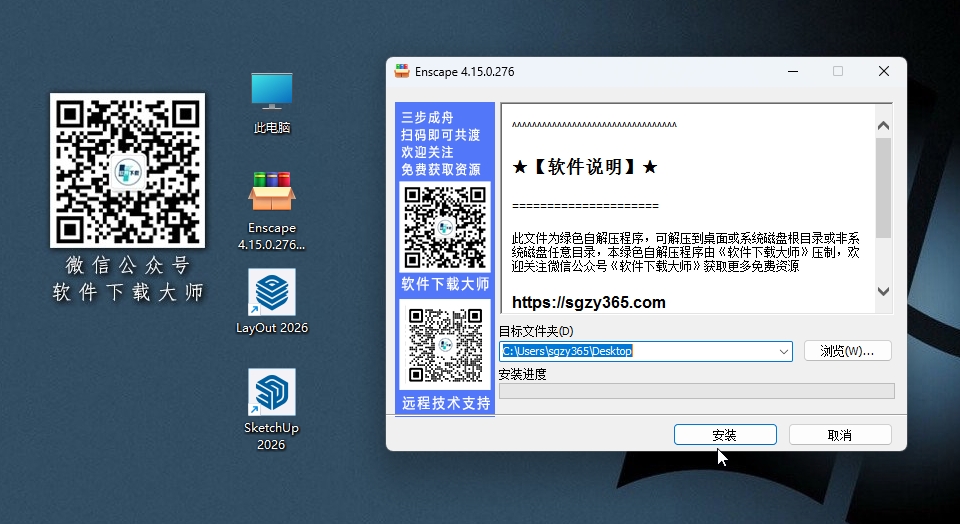
Task: Click the 安装 button
Action: [x=725, y=435]
